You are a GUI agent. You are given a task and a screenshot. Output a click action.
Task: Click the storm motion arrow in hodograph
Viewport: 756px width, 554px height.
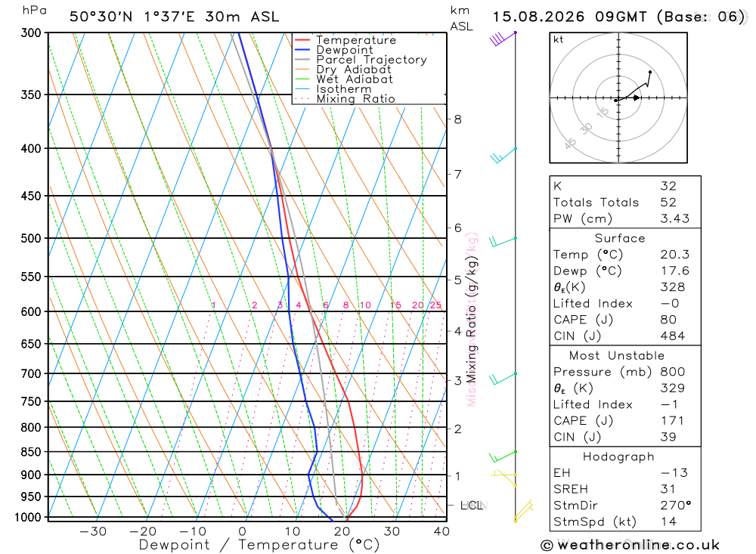point(637,98)
